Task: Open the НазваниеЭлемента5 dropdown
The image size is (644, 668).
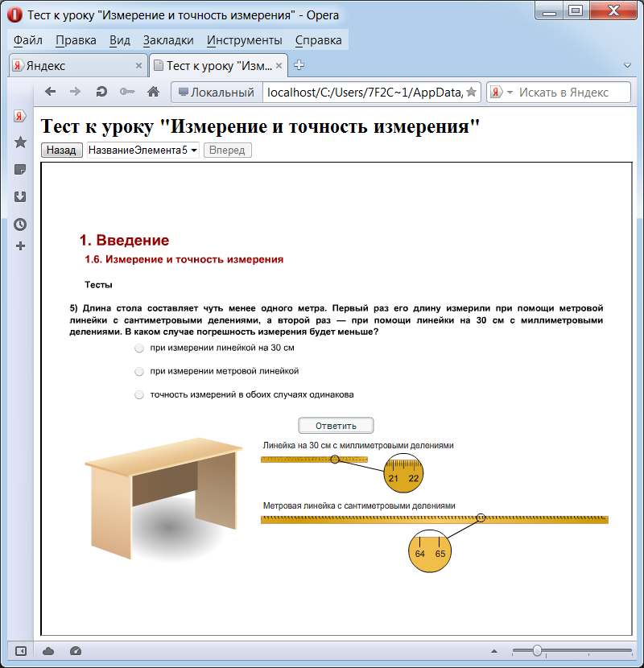Action: coord(142,150)
